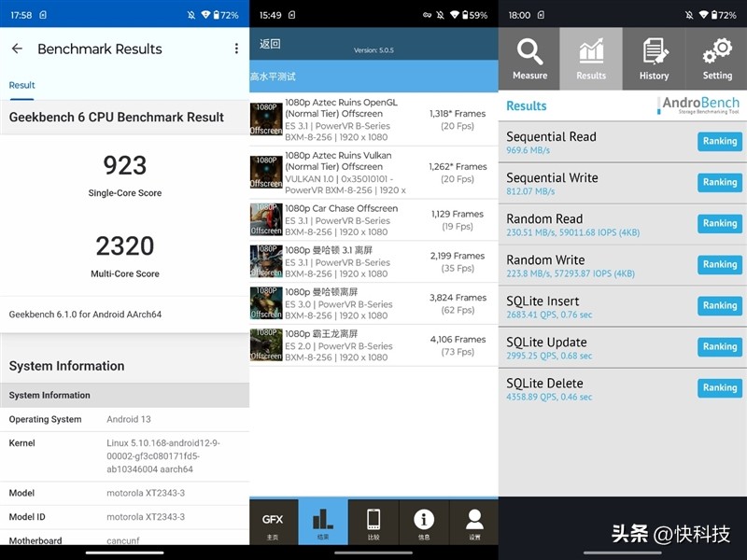Tap Ranking button for SQLite Update
Image resolution: width=747 pixels, height=560 pixels.
point(719,346)
